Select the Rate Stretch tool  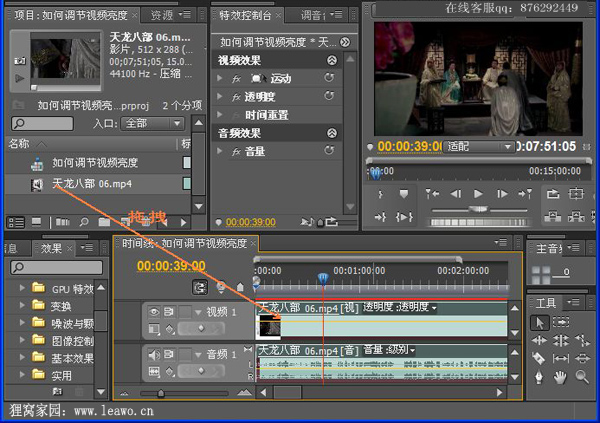point(582,340)
